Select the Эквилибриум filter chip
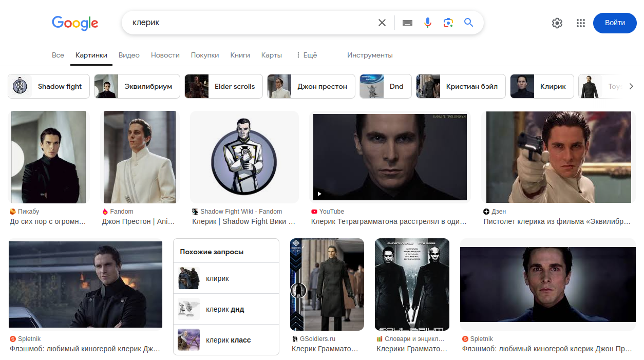The width and height of the screenshot is (644, 360). [x=137, y=86]
